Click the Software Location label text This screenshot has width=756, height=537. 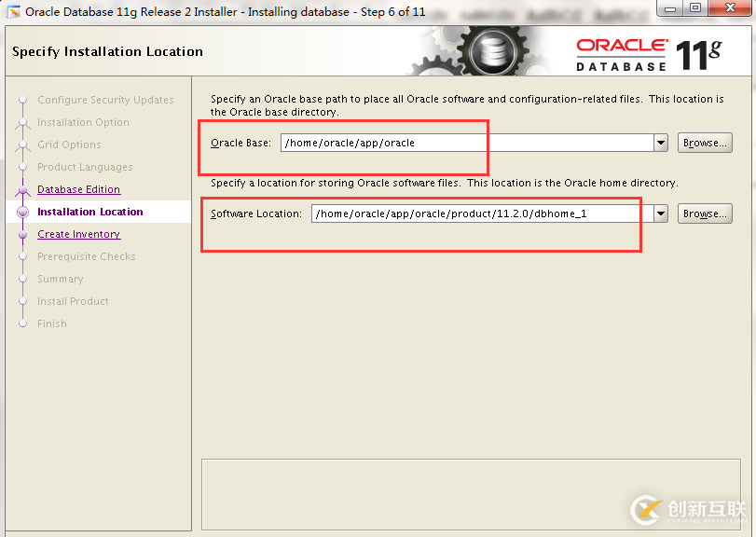coord(256,213)
